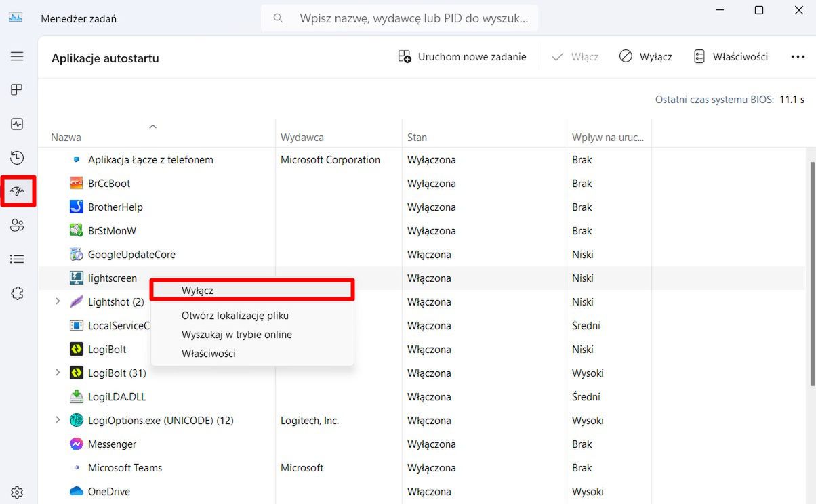Open Task Manager settings gear

tap(17, 492)
